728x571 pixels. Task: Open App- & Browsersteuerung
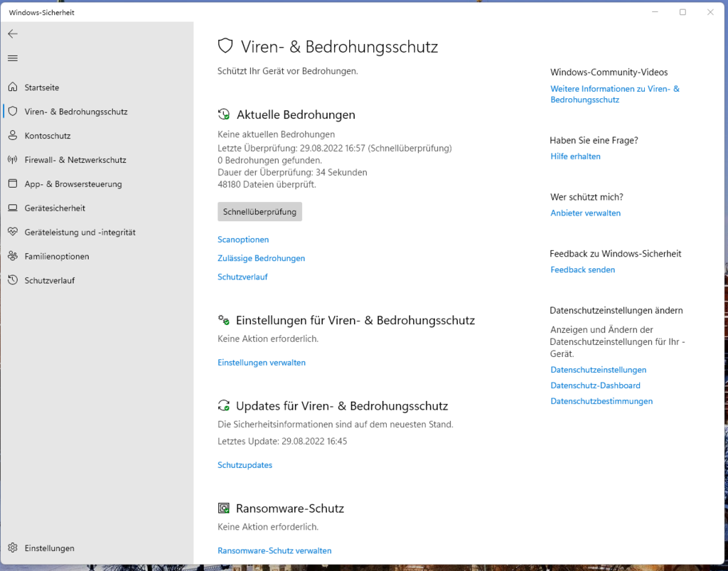[73, 184]
